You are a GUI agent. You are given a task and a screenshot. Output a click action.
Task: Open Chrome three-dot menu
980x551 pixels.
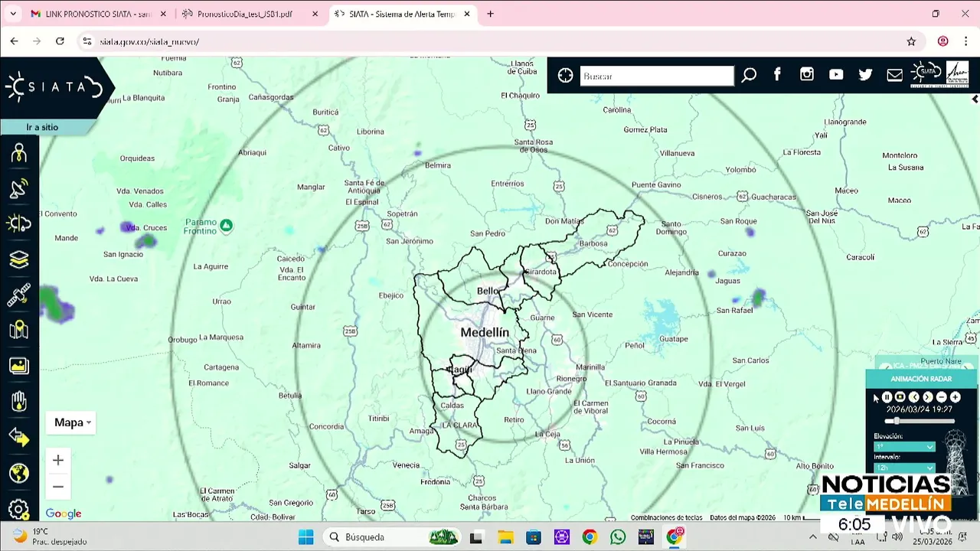click(x=967, y=41)
